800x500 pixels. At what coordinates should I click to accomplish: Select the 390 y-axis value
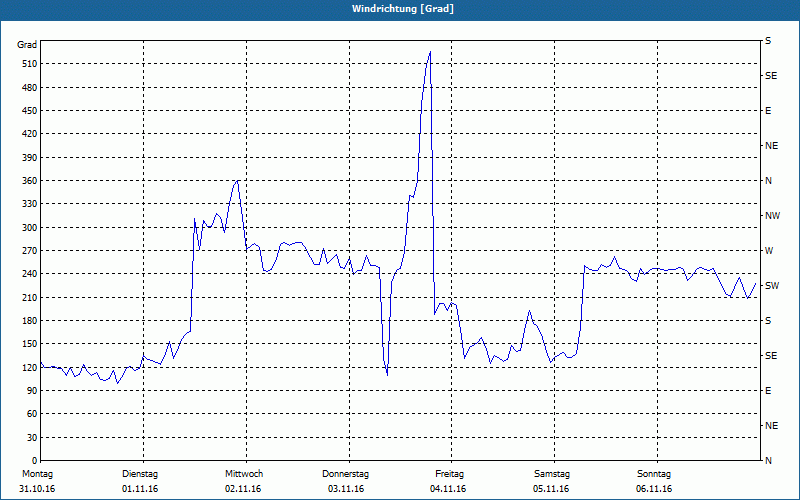(x=30, y=158)
